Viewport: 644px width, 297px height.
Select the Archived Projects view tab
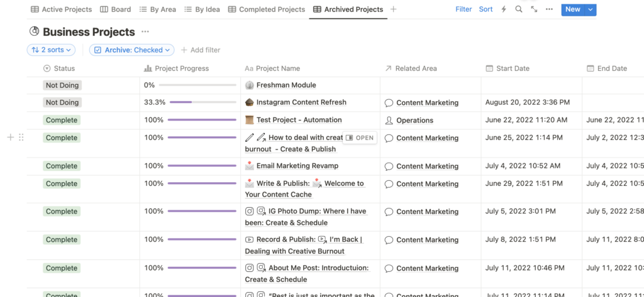(348, 9)
